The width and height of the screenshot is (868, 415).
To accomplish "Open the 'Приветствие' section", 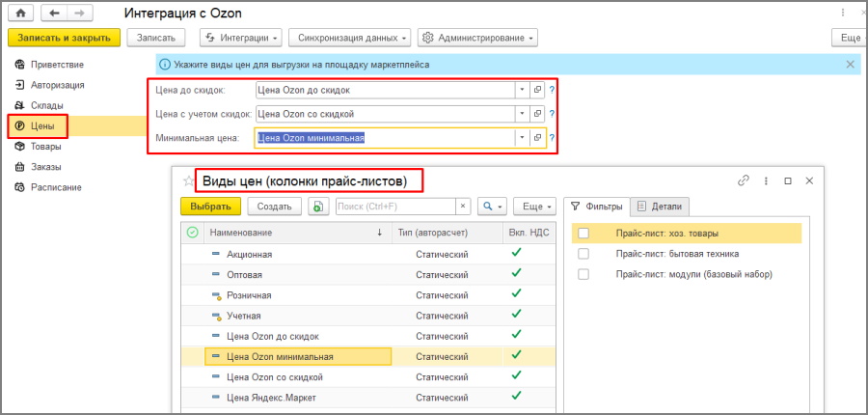I will (57, 65).
